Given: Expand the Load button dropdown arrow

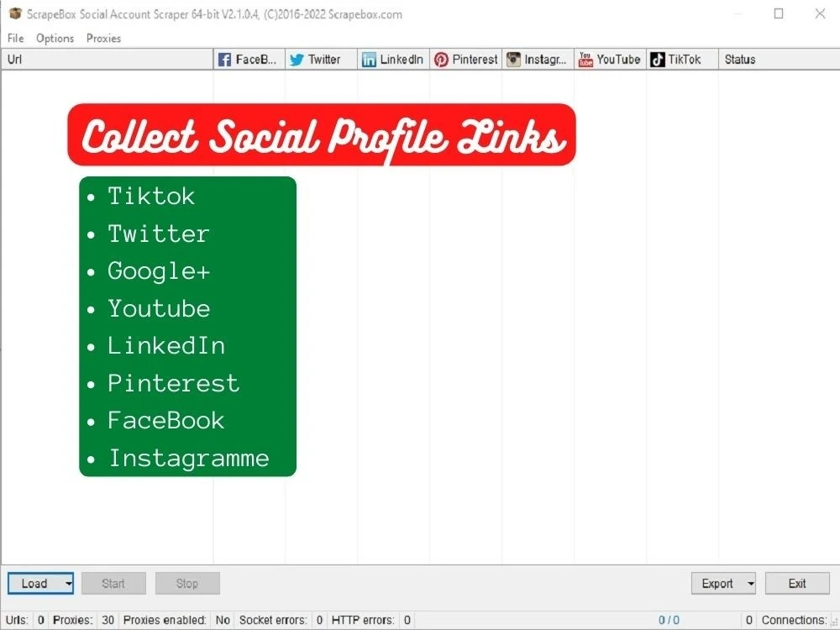Looking at the screenshot, I should (x=69, y=584).
